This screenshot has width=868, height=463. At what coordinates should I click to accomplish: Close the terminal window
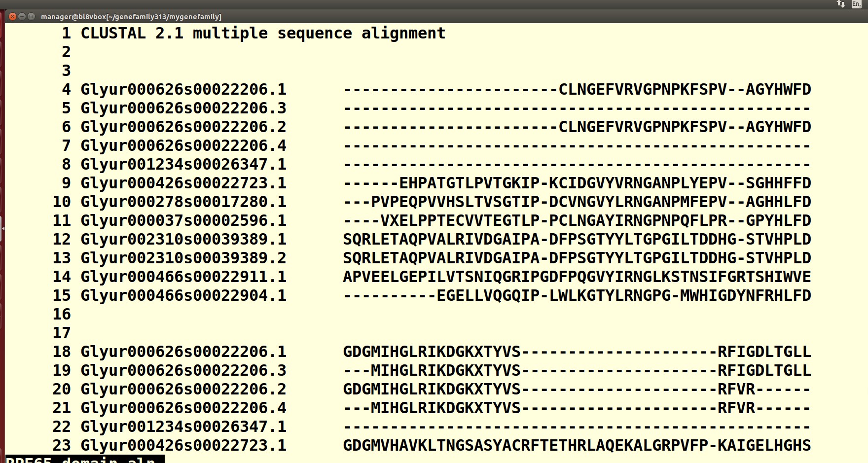click(x=12, y=16)
